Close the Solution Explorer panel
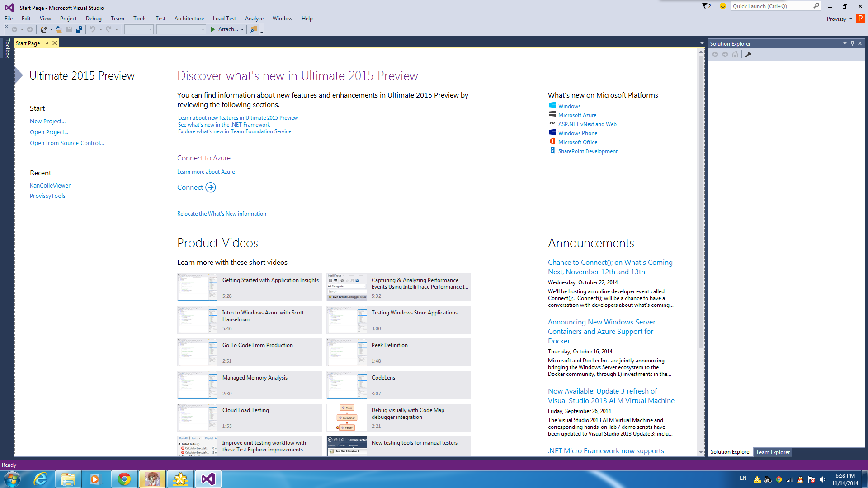This screenshot has height=488, width=868. coord(860,43)
